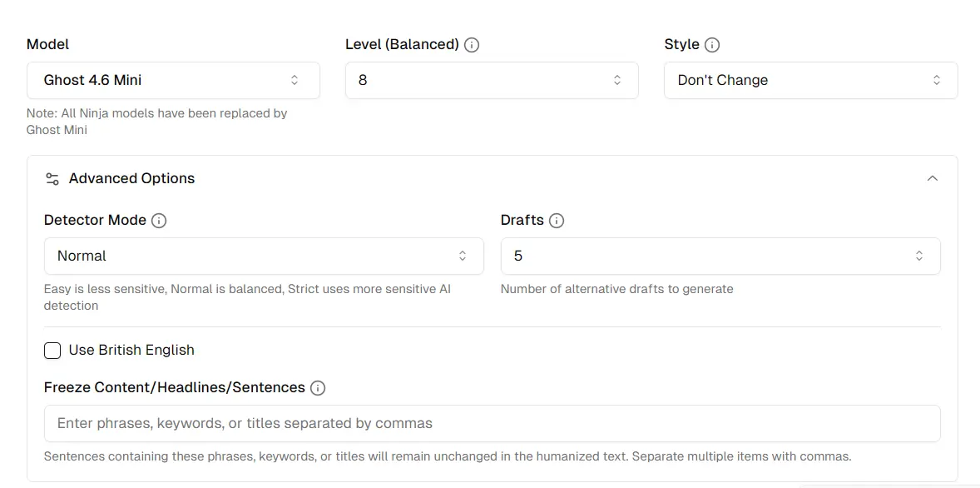Enable the Use British English checkbox
Viewport: 980px width, 488px height.
(x=52, y=351)
